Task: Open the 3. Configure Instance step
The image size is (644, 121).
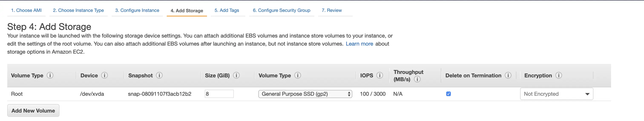Action: click(137, 10)
